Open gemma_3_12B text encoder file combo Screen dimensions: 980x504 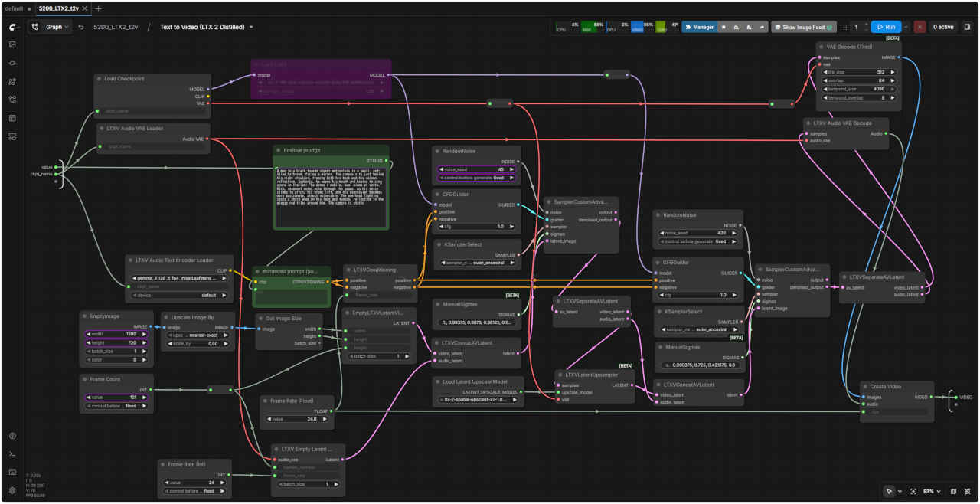180,278
